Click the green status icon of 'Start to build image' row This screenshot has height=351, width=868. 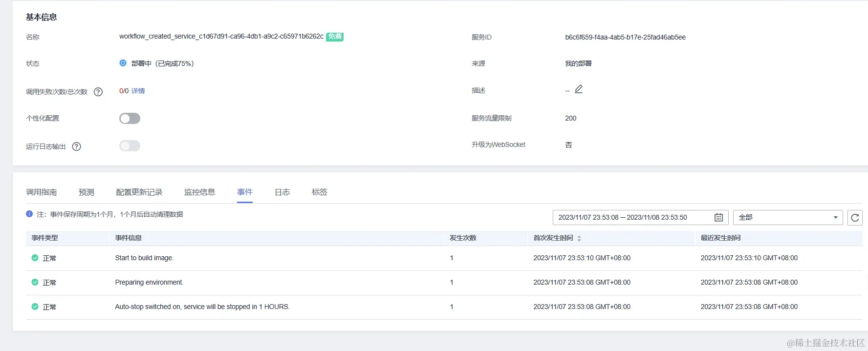click(35, 258)
